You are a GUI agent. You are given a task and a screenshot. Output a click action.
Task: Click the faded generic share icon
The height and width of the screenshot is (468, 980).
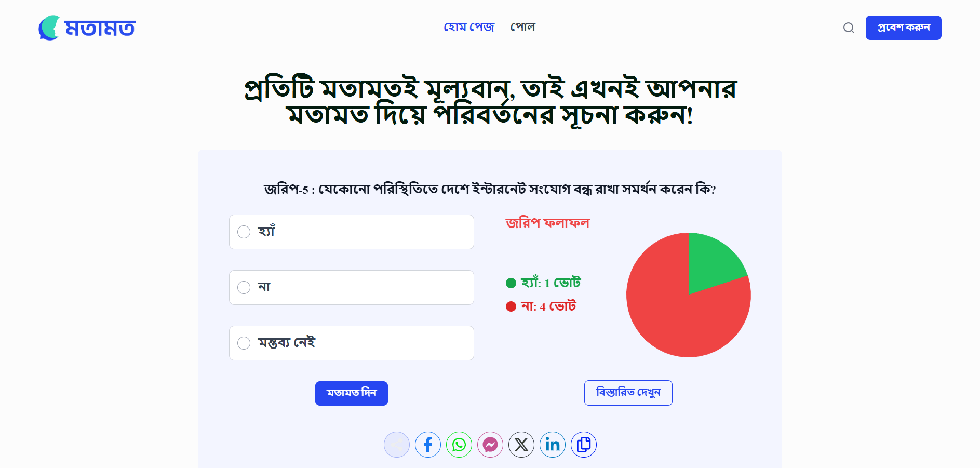[x=397, y=445]
